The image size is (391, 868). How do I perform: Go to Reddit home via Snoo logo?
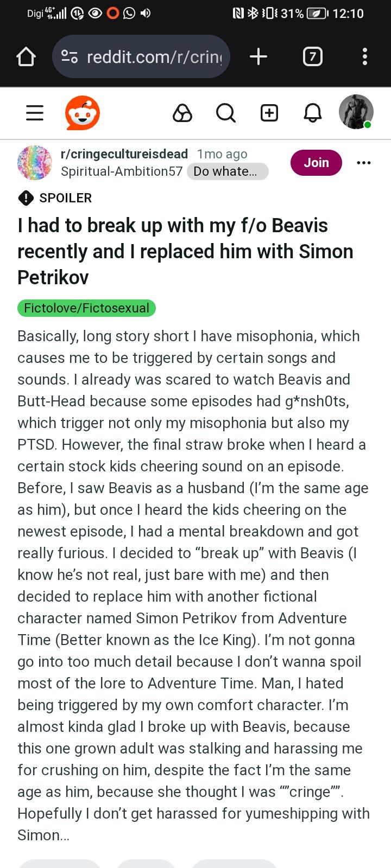(x=83, y=113)
